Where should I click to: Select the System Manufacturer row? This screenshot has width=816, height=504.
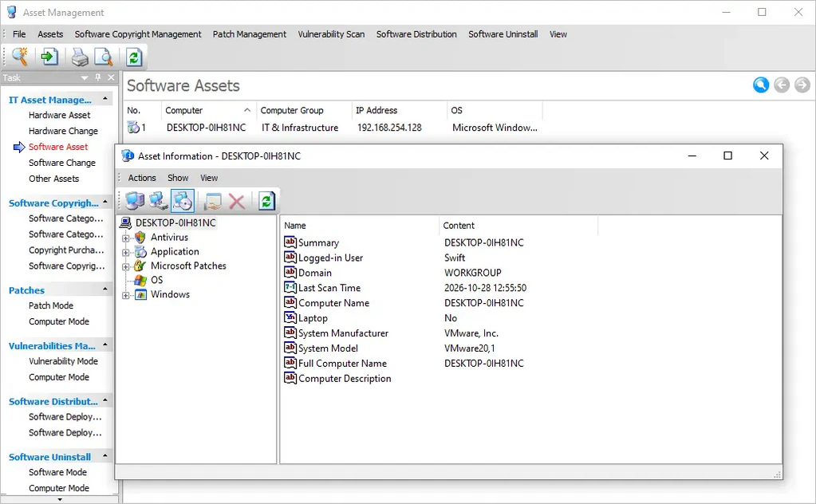[x=440, y=333]
